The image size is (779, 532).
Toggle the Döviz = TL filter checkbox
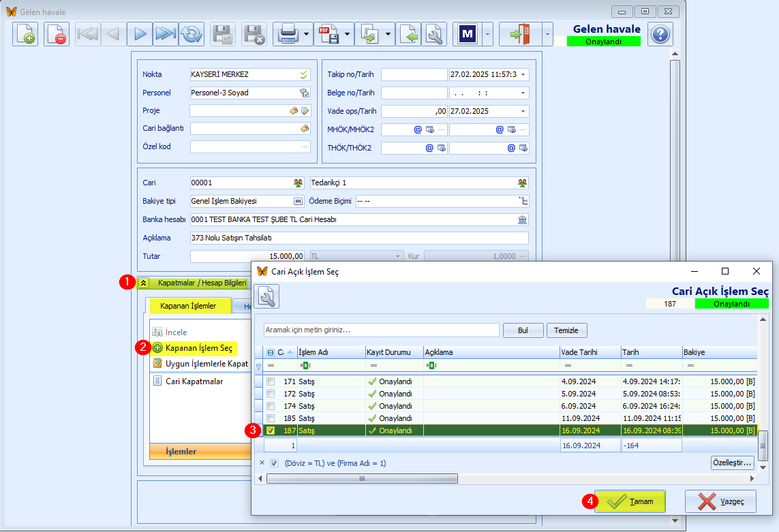(274, 463)
